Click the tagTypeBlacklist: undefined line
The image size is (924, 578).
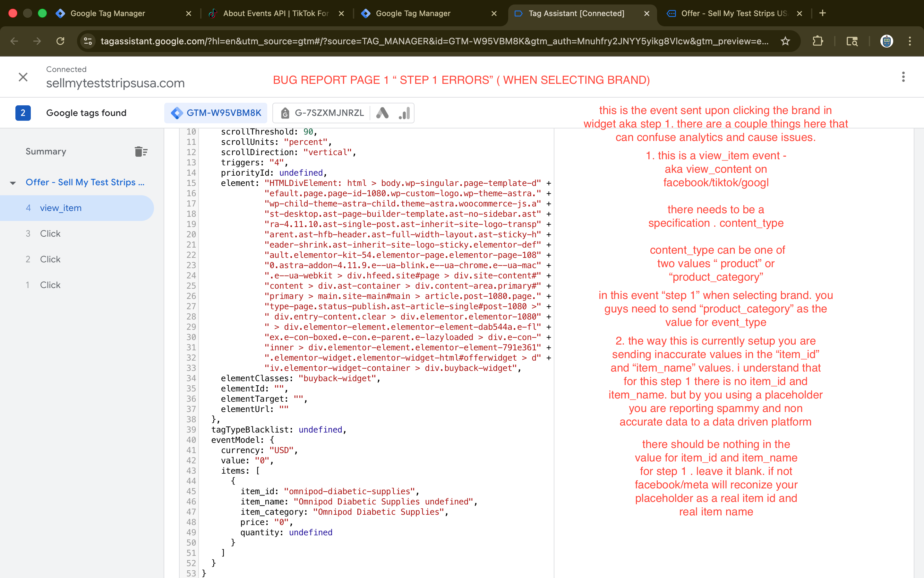[279, 430]
